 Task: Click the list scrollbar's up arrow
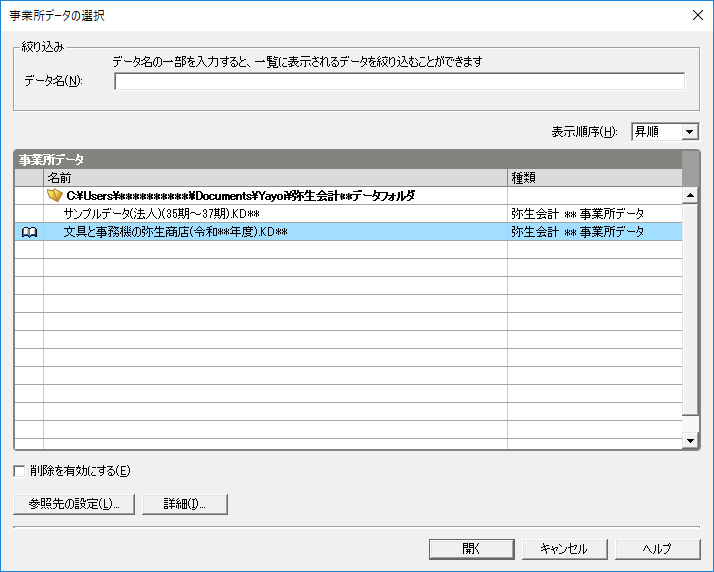coord(690,195)
